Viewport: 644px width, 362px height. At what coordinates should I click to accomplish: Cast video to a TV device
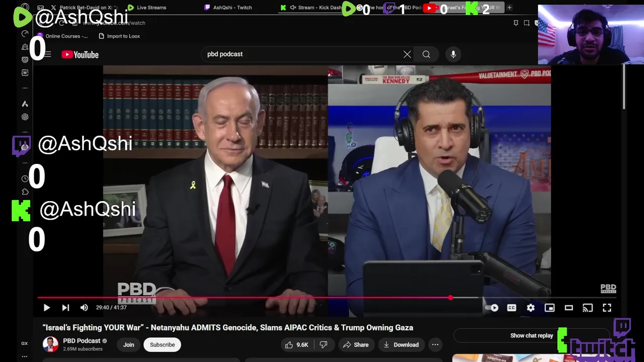(x=588, y=308)
